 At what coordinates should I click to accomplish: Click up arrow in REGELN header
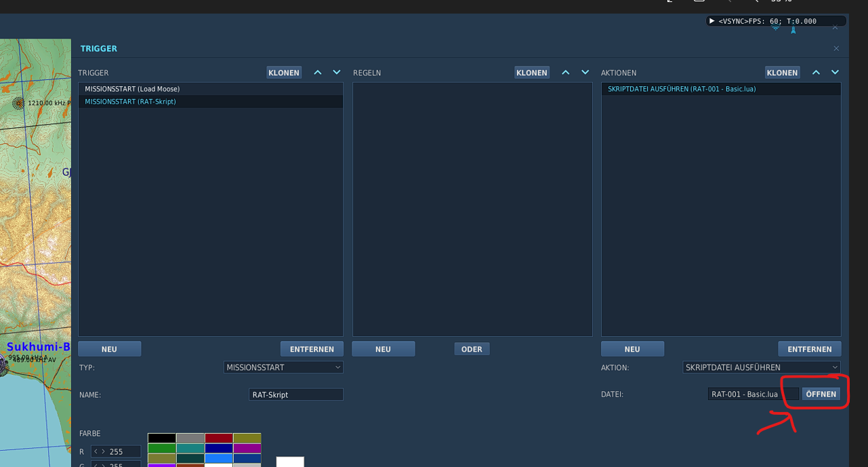(566, 73)
